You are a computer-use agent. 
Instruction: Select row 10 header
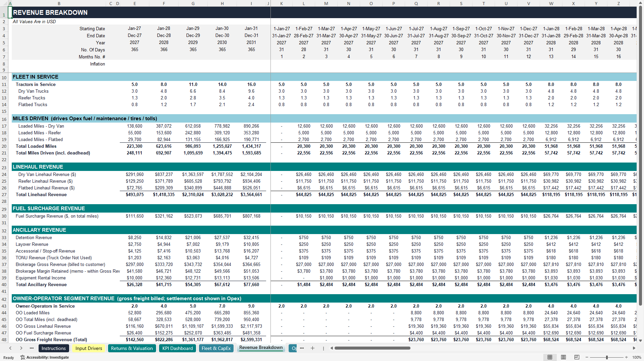[x=4, y=78]
